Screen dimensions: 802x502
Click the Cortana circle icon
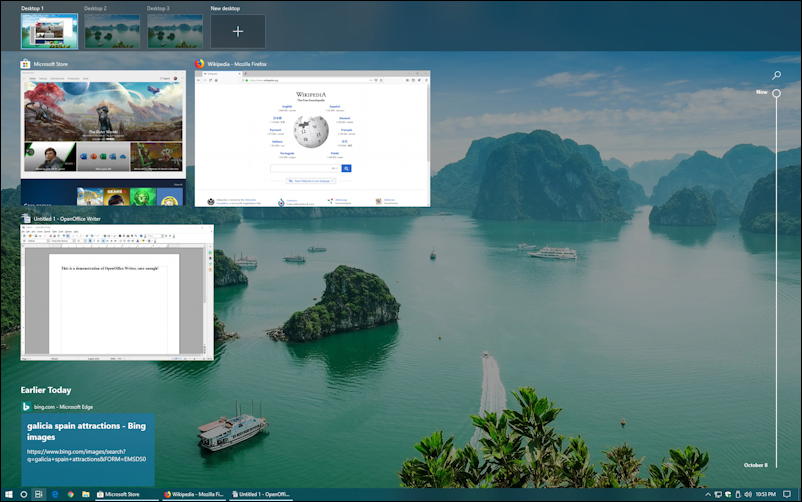[x=24, y=494]
